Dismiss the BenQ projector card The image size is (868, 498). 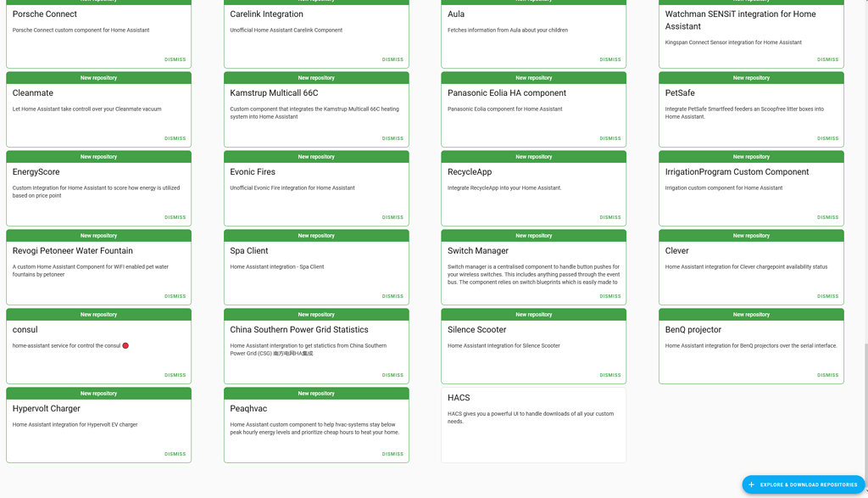point(827,375)
